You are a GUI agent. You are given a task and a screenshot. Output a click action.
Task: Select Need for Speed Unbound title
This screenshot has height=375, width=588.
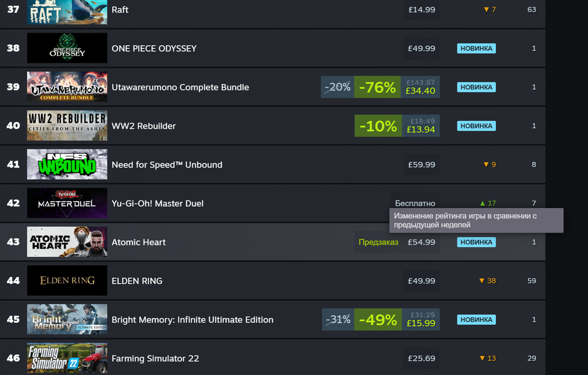(x=167, y=165)
